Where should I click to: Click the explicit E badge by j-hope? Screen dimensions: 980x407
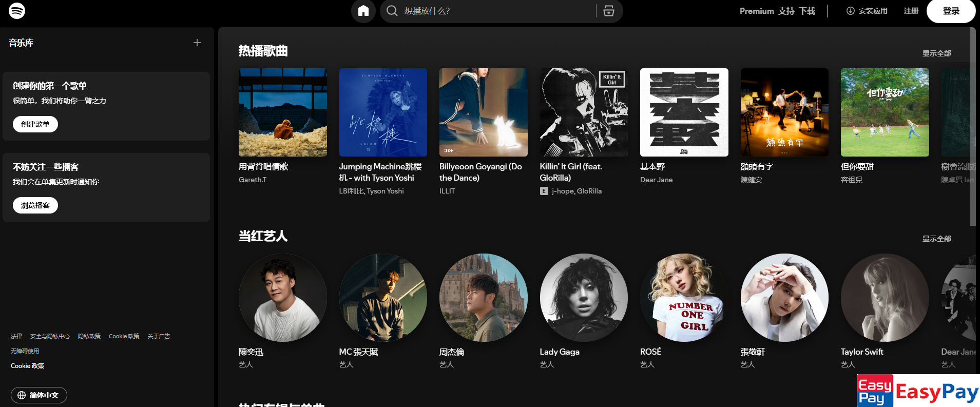[544, 191]
